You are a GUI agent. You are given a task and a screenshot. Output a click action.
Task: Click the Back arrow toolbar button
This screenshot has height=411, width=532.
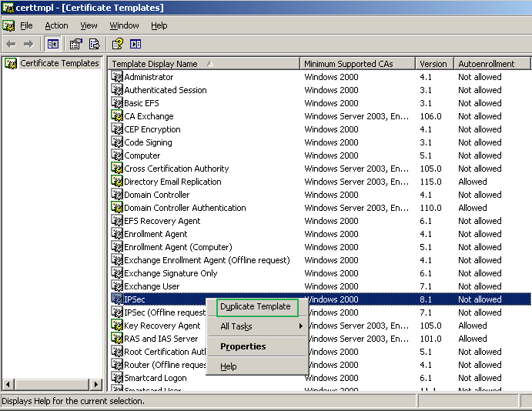coord(12,44)
